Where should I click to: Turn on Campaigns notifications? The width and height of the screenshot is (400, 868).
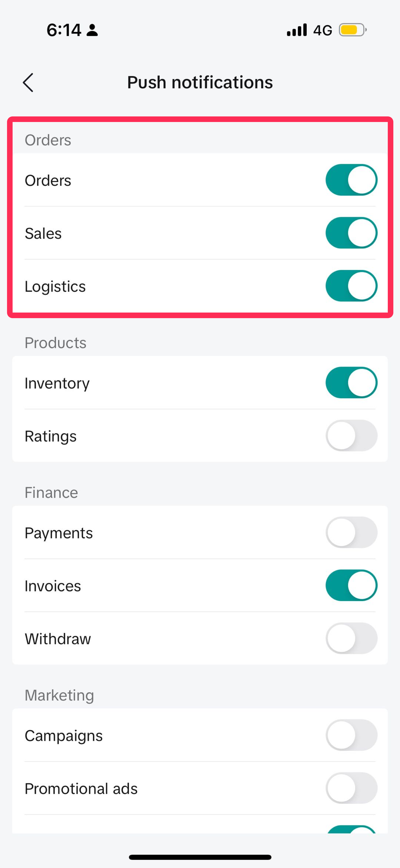[351, 735]
